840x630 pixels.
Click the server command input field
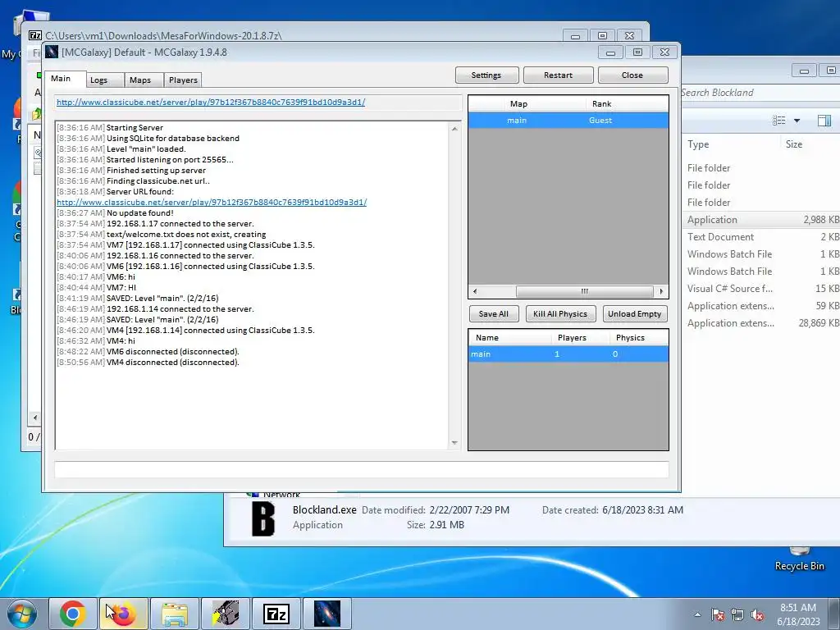coord(362,470)
